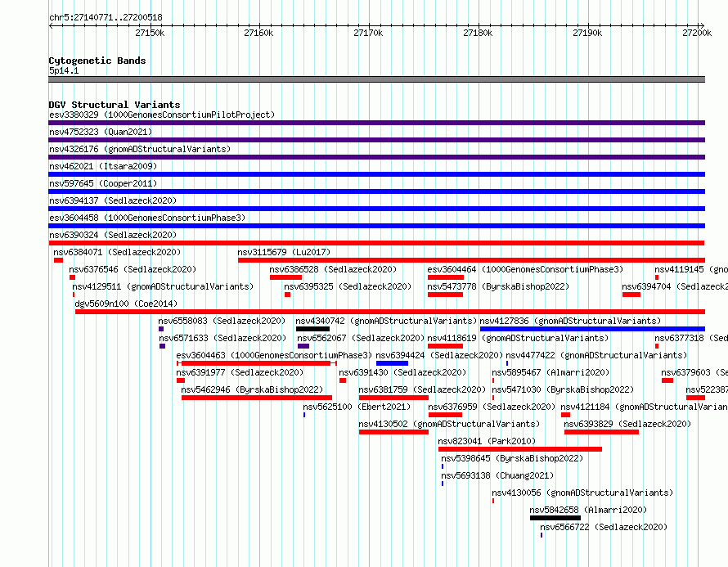
Task: Click the blue nsv4127836 variant bar
Action: pyautogui.click(x=592, y=329)
